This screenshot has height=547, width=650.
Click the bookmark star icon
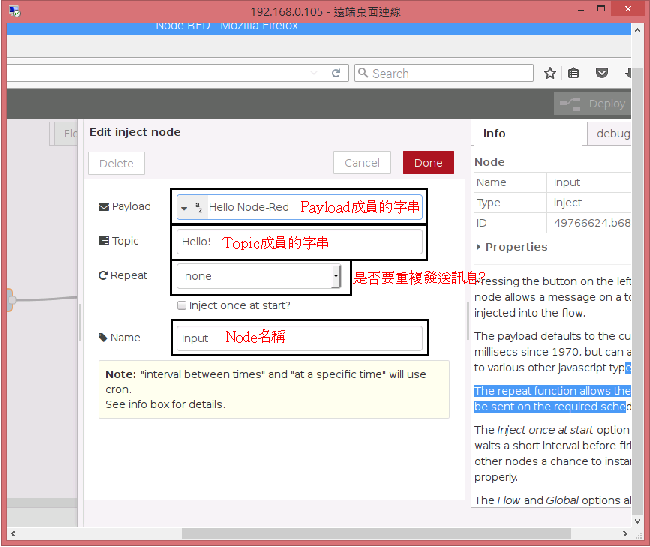pos(550,73)
